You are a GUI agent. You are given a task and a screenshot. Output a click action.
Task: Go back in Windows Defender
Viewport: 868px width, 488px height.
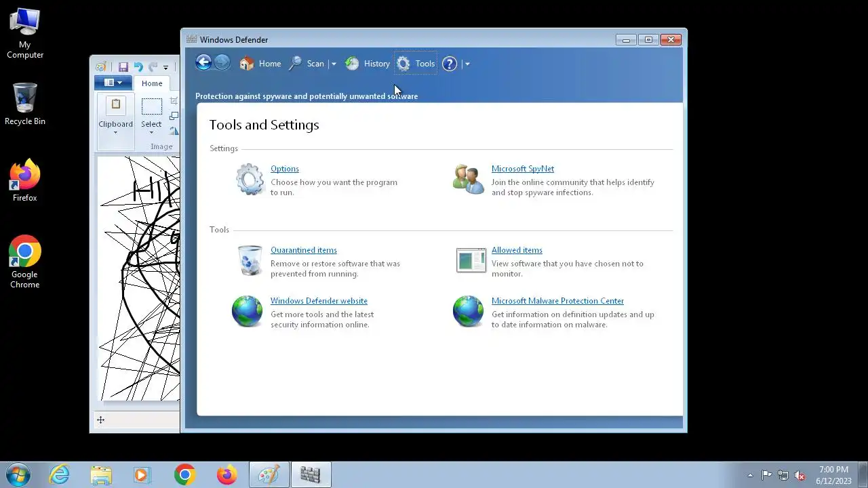[203, 63]
